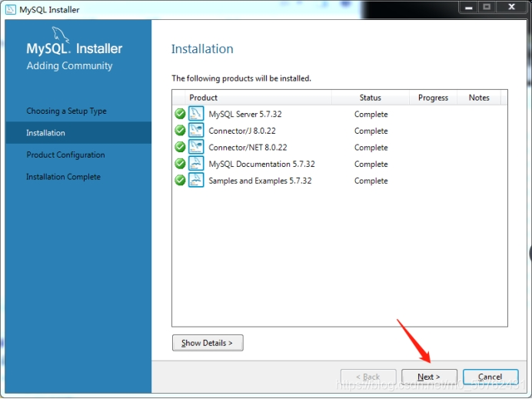Click the Samples and Examples 5.7.32 product icon
532x399 pixels.
tap(196, 180)
